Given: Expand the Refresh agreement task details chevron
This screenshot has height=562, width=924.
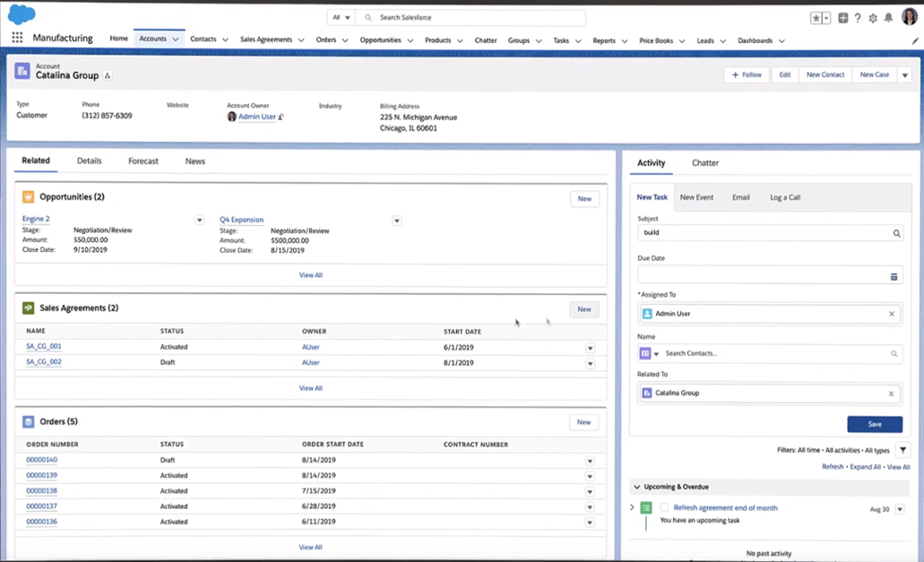Looking at the screenshot, I should click(x=633, y=507).
